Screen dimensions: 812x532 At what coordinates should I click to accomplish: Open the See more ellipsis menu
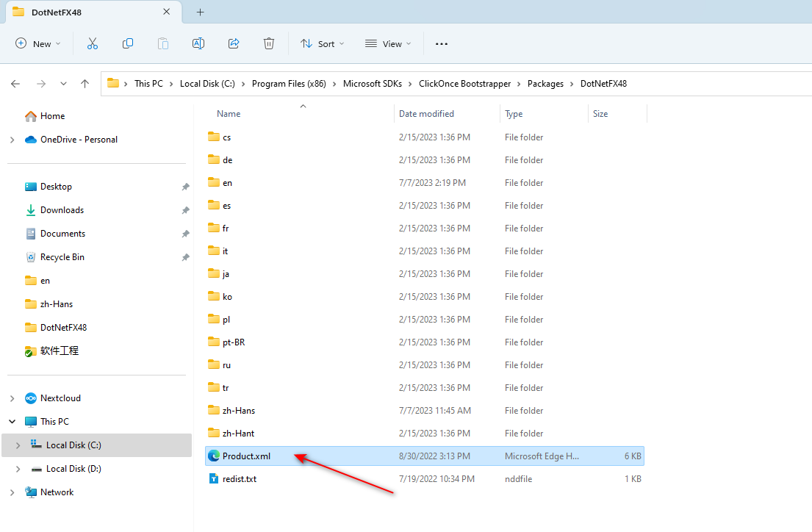tap(441, 44)
